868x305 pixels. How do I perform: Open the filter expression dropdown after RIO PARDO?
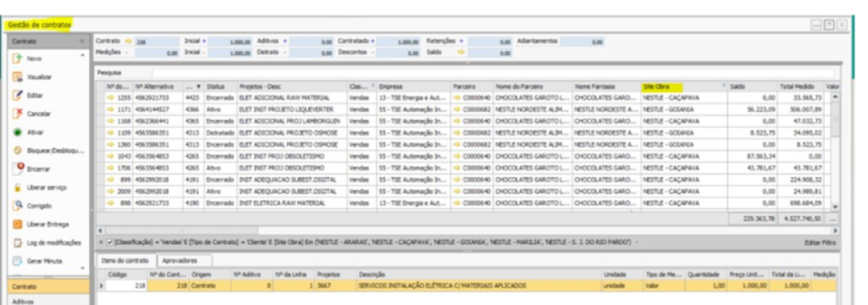tap(637, 242)
